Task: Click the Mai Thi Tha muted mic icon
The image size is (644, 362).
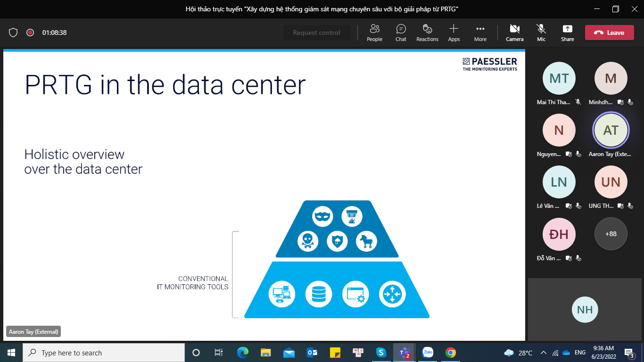Action: pyautogui.click(x=578, y=102)
